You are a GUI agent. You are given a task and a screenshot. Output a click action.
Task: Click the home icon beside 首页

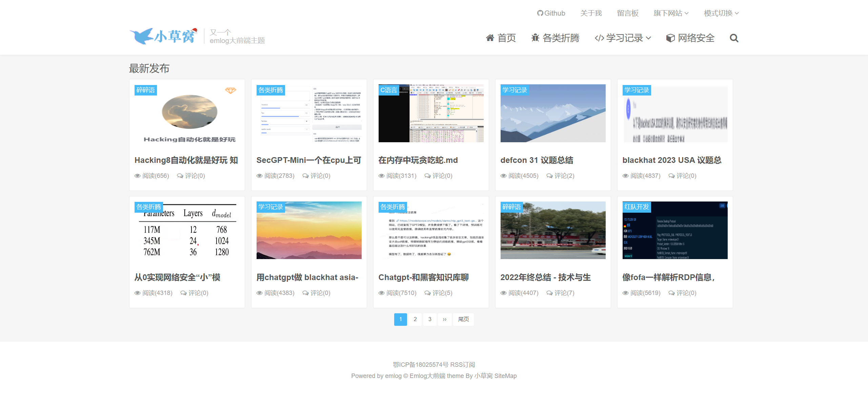pos(490,38)
